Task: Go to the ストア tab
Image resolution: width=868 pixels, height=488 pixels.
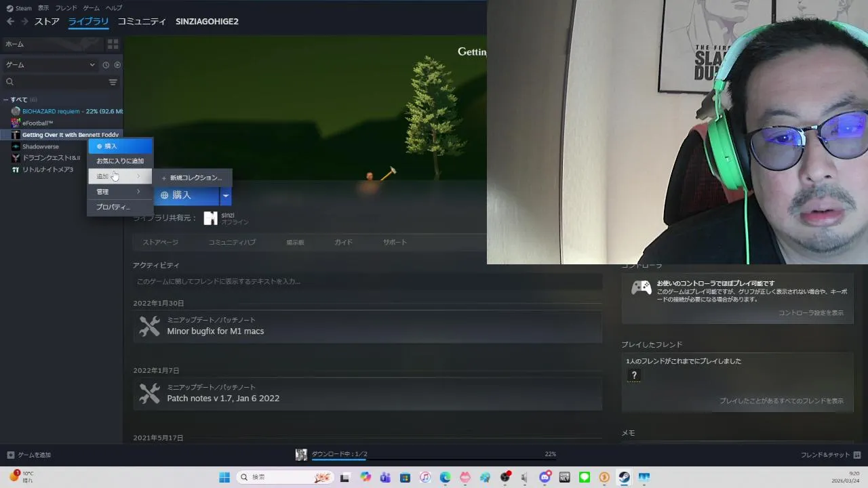Action: click(x=47, y=22)
